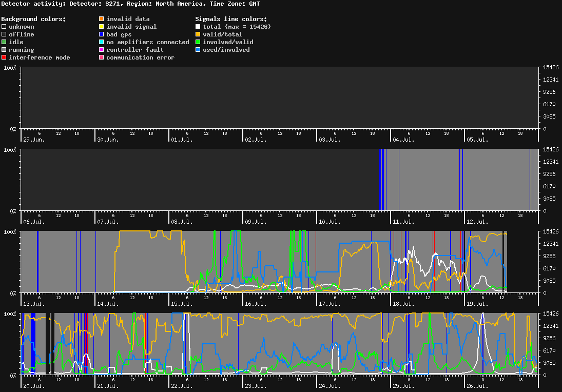
Task: Click the '29.Jun.' date label
Action: [x=34, y=140]
